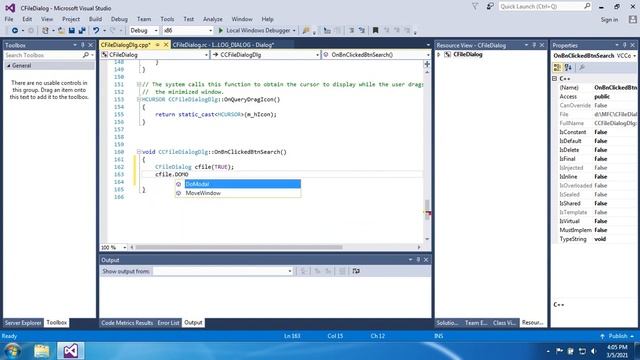The image size is (640, 360).
Task: Switch to CFileDialog.rc dialog editor tab
Action: [223, 45]
